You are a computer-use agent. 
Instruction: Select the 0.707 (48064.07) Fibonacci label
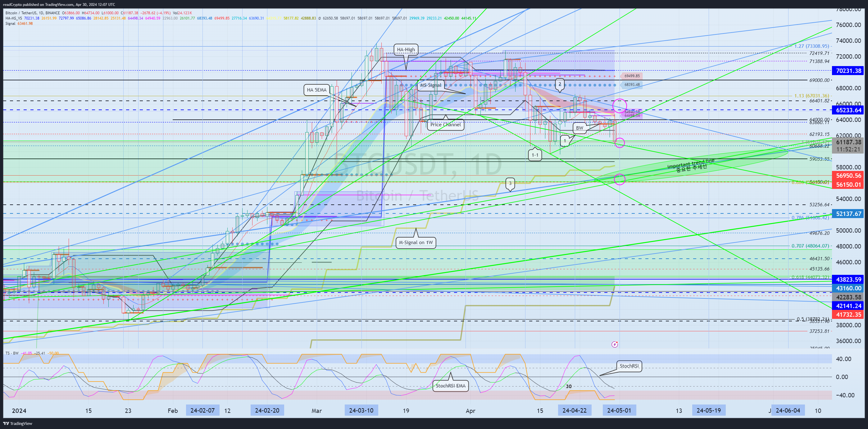[810, 246]
